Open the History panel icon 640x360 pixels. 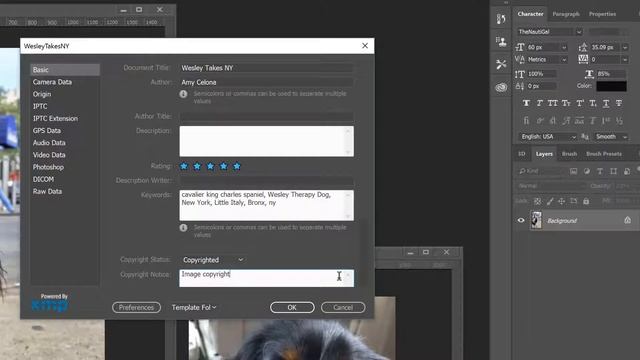click(x=501, y=19)
